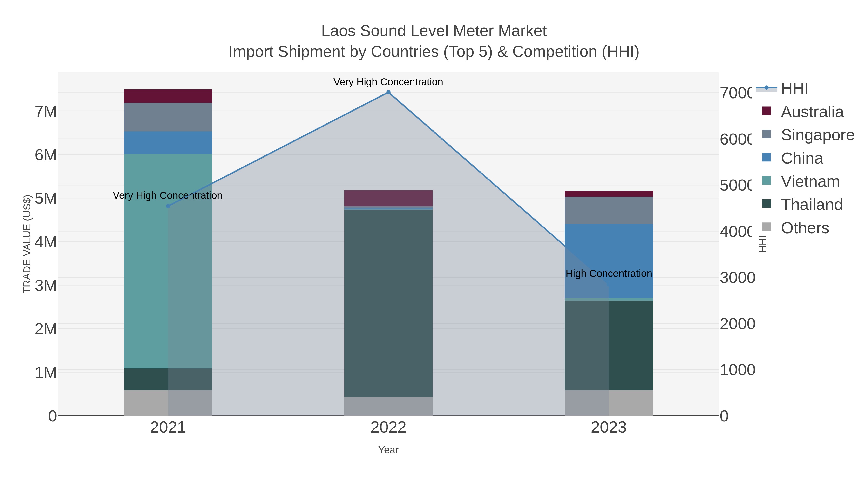Image resolution: width=868 pixels, height=488 pixels.
Task: Click the Others gray legend square
Action: [766, 227]
